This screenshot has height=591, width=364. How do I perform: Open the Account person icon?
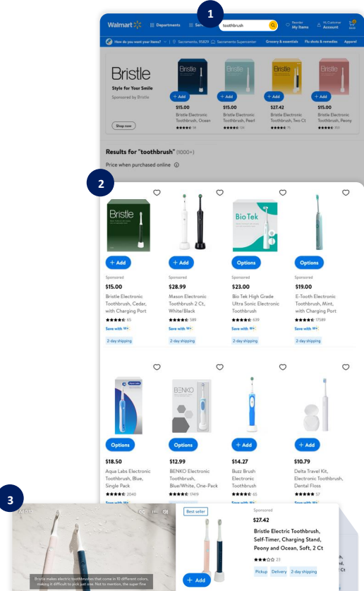pyautogui.click(x=319, y=25)
